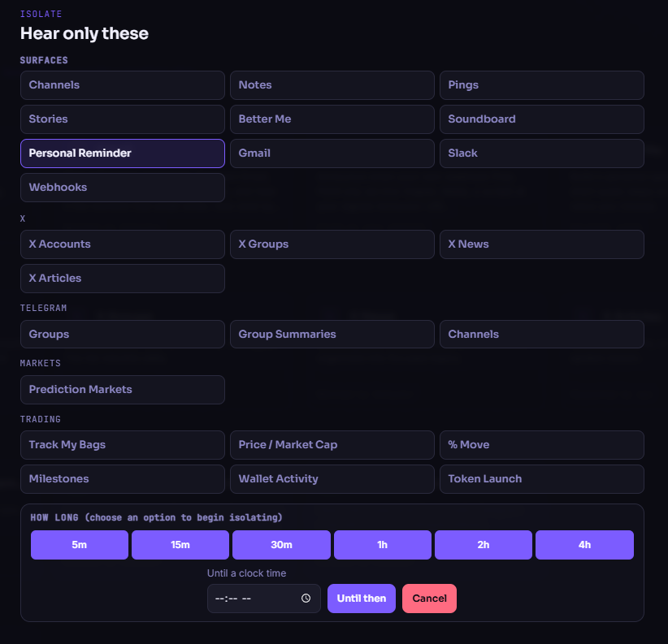The image size is (668, 644).
Task: Isolate for 4h duration
Action: (x=584, y=545)
